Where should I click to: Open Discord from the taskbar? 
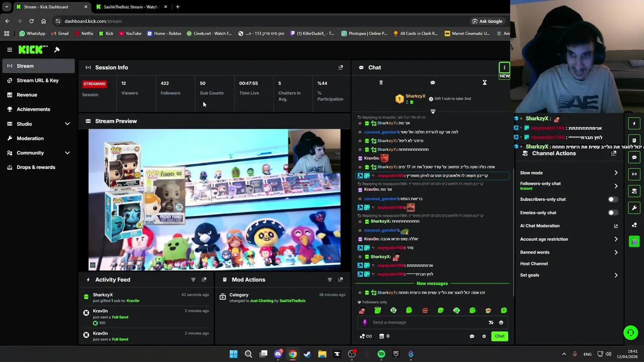point(278,354)
